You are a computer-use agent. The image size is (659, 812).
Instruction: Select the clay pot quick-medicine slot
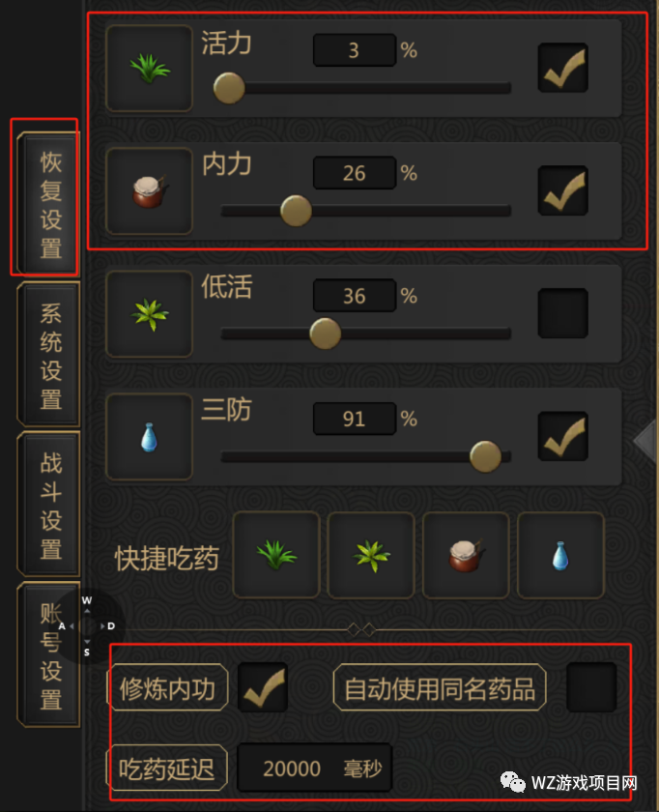coord(466,555)
